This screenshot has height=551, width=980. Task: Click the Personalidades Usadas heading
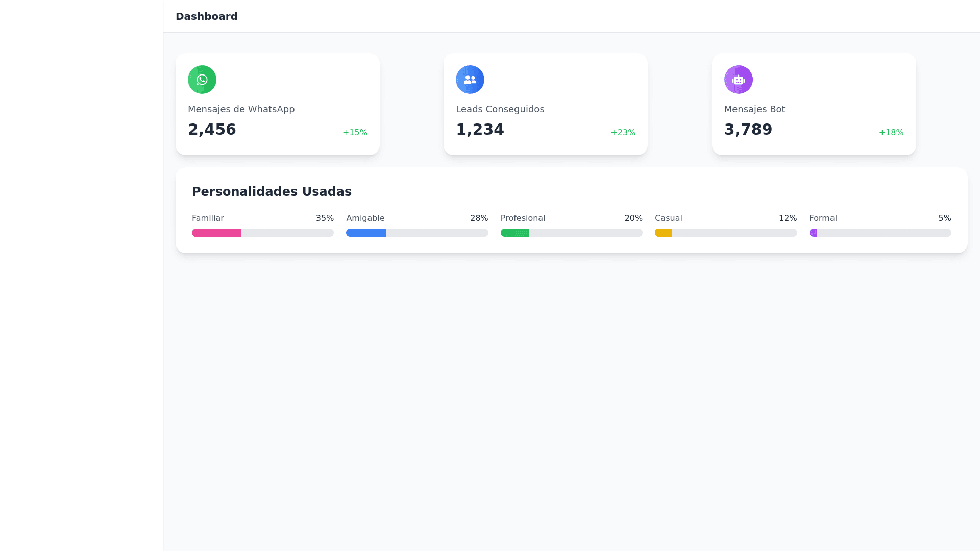[272, 192]
